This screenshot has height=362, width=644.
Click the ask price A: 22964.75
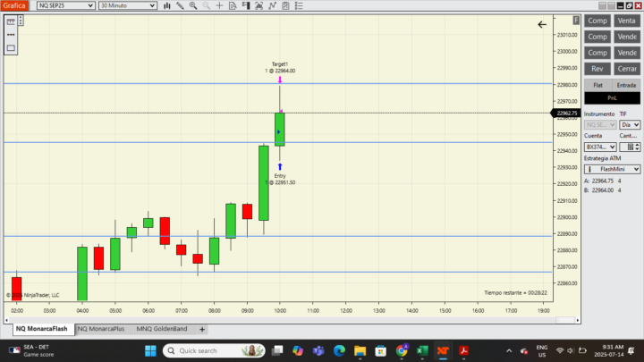click(x=603, y=181)
